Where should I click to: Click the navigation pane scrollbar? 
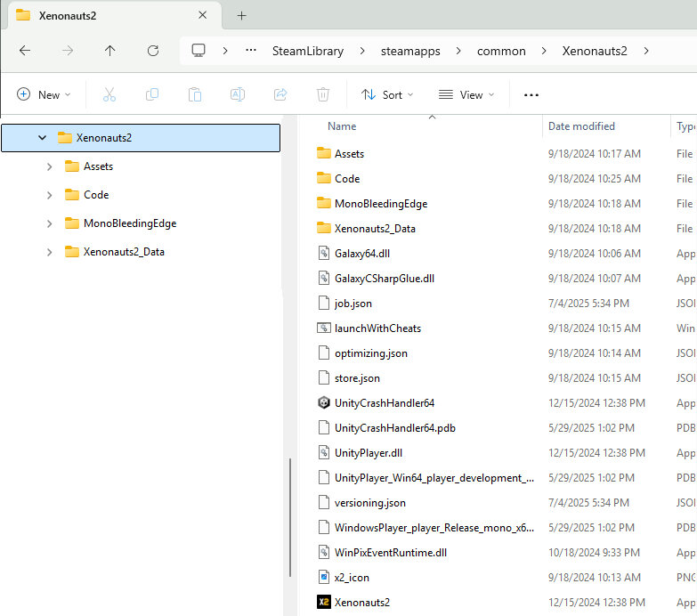290,517
